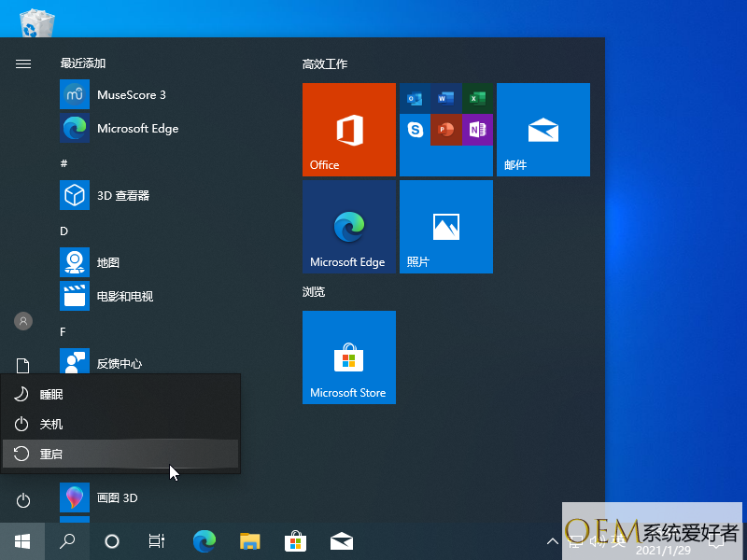Choose 关机 to shut down
747x560 pixels.
121,424
